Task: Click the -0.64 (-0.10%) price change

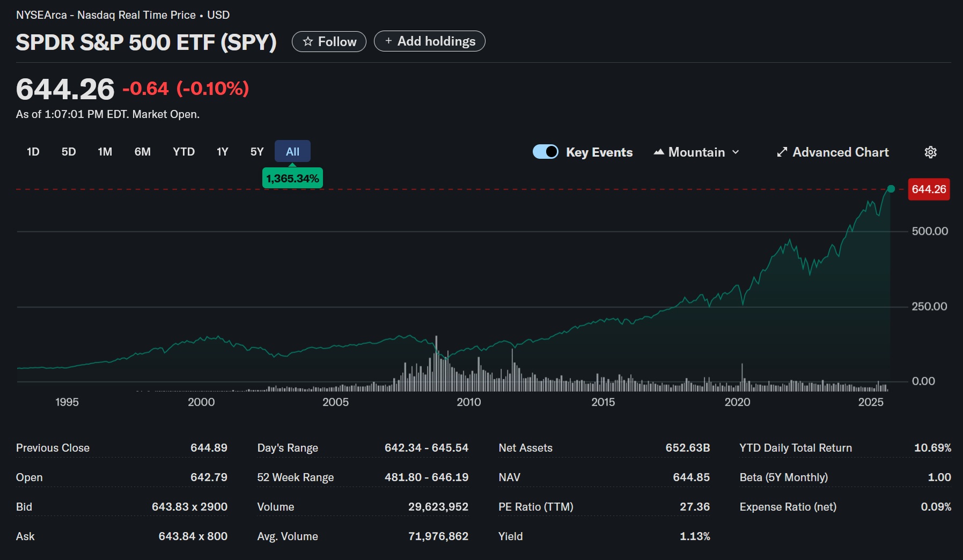Action: (186, 89)
